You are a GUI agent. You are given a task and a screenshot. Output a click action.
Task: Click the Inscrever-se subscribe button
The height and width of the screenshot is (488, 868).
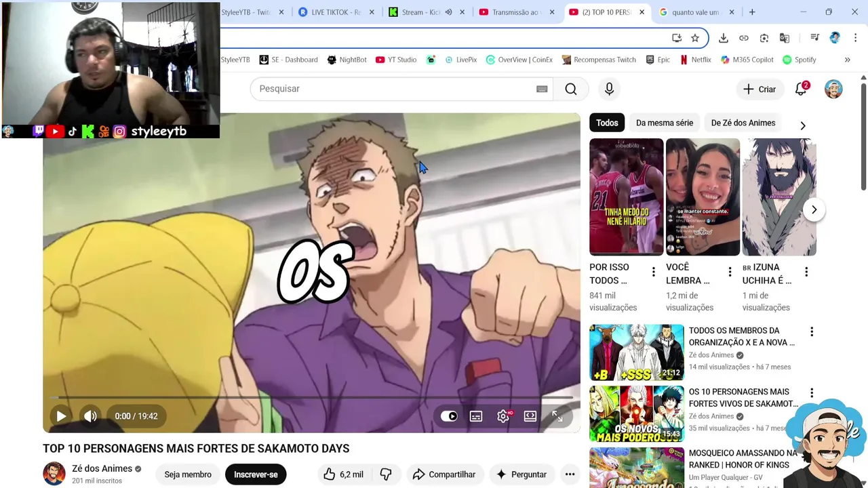tap(256, 474)
